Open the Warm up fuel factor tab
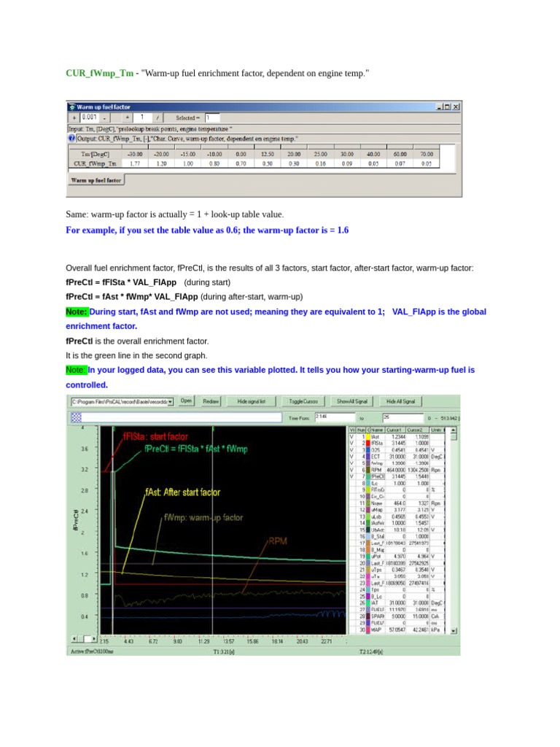Image resolution: width=560 pixels, height=747 pixels. point(96,180)
